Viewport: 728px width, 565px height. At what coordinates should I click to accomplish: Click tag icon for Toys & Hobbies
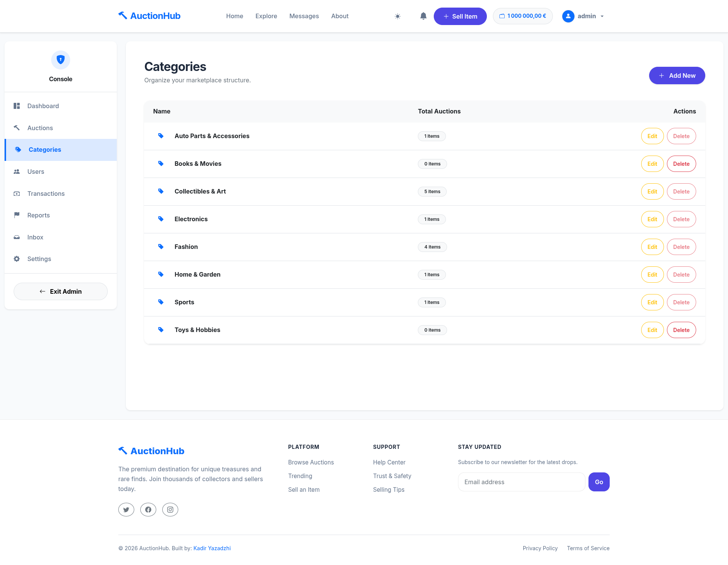tap(161, 330)
